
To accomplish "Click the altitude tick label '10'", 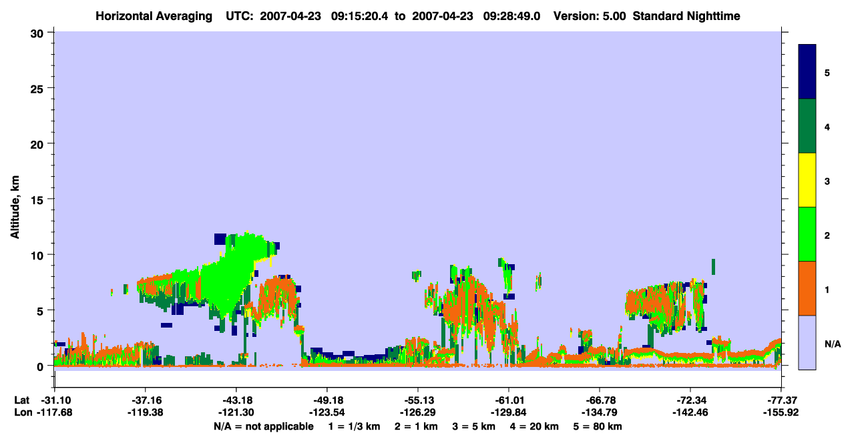I will 39,255.
